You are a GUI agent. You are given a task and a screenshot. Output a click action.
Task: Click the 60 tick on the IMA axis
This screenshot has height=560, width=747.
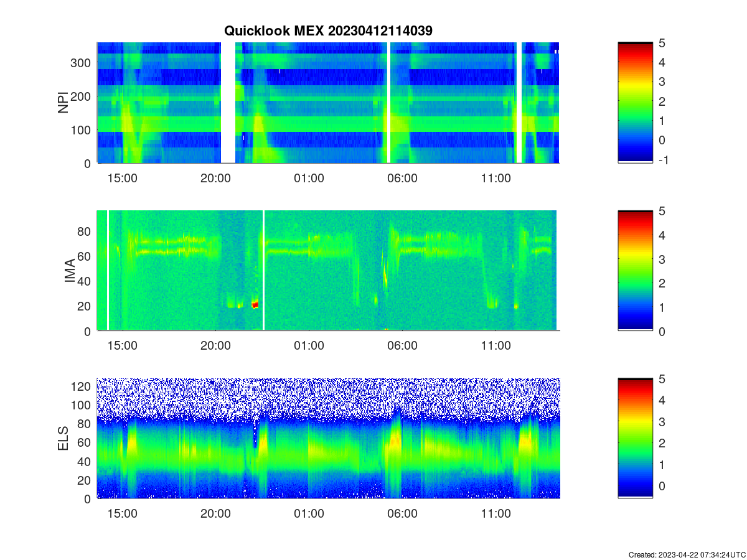[85, 256]
